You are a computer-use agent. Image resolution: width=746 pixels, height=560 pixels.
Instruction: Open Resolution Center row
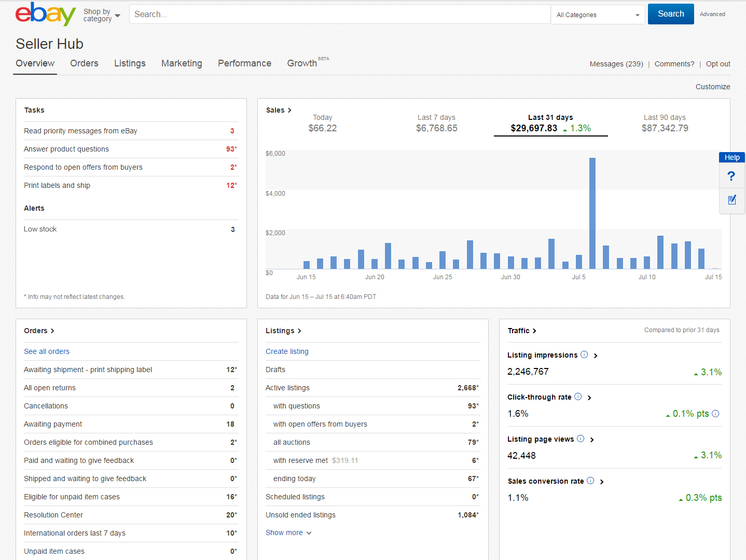pyautogui.click(x=131, y=515)
